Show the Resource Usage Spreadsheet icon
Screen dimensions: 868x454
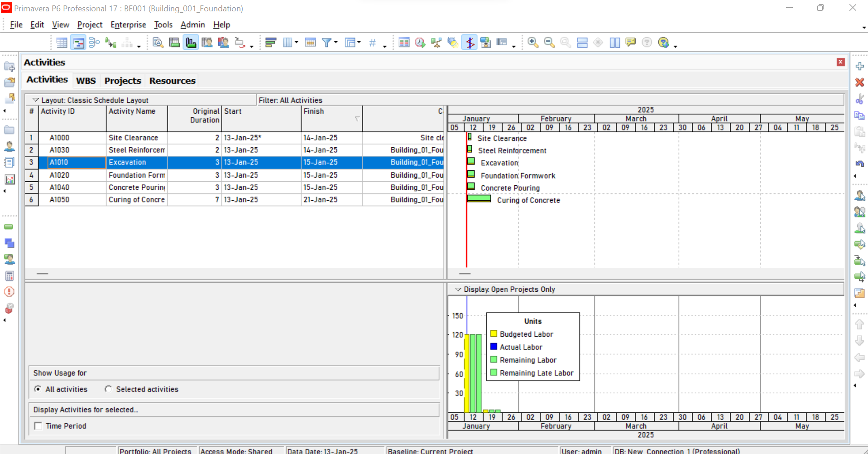click(207, 43)
